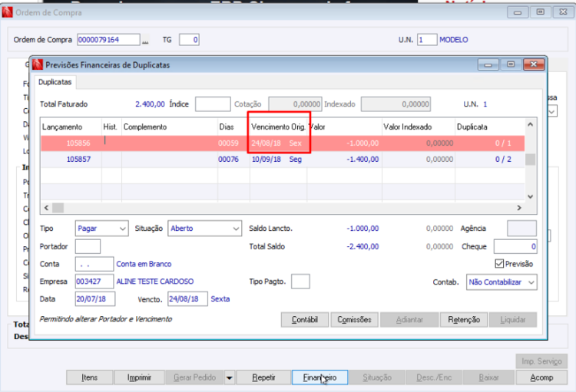Click the 10/09/18 due date cell
The height and width of the screenshot is (392, 576).
tap(279, 160)
